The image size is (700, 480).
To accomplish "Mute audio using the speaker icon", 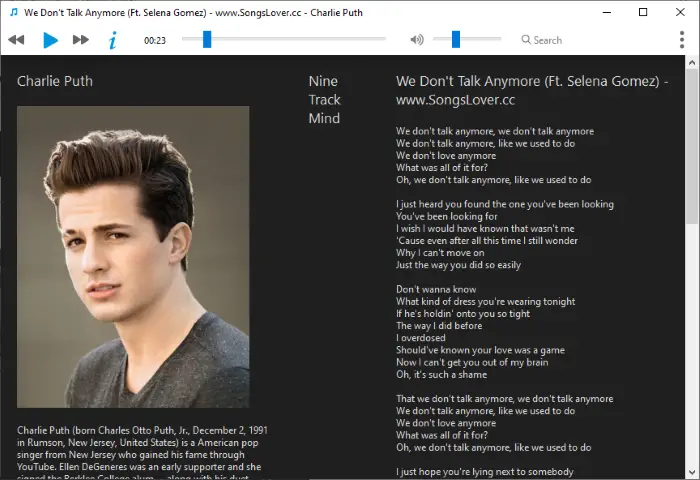I will [417, 40].
